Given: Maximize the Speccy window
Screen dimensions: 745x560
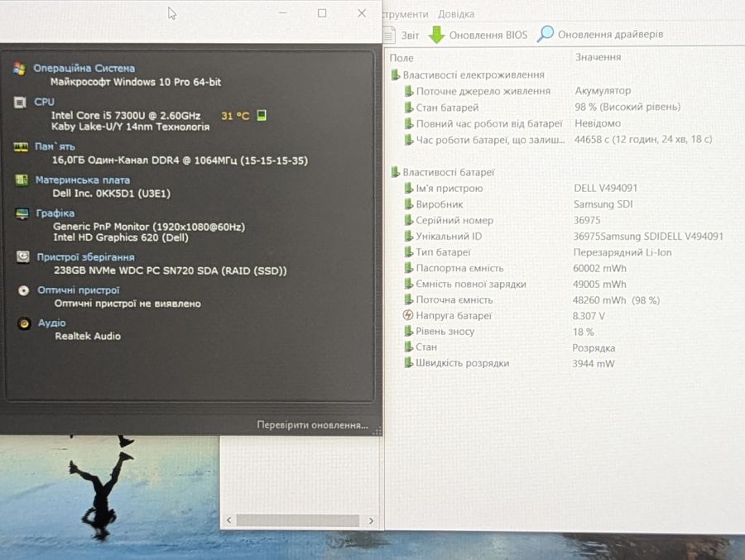Looking at the screenshot, I should (x=322, y=13).
